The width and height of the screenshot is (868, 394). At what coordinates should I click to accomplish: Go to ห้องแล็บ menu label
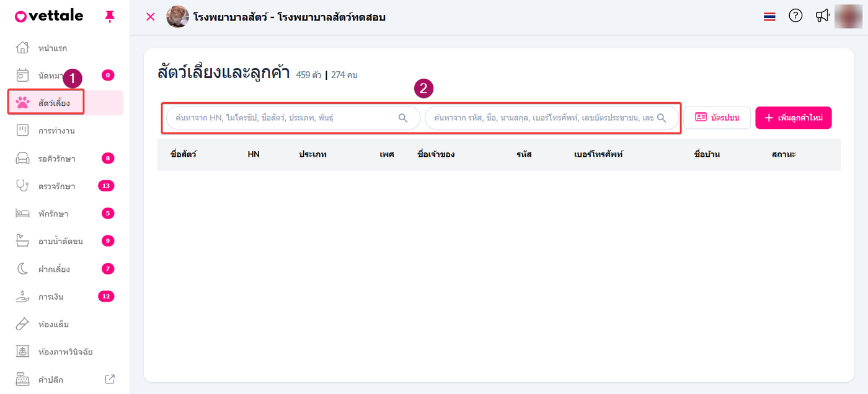(x=53, y=325)
